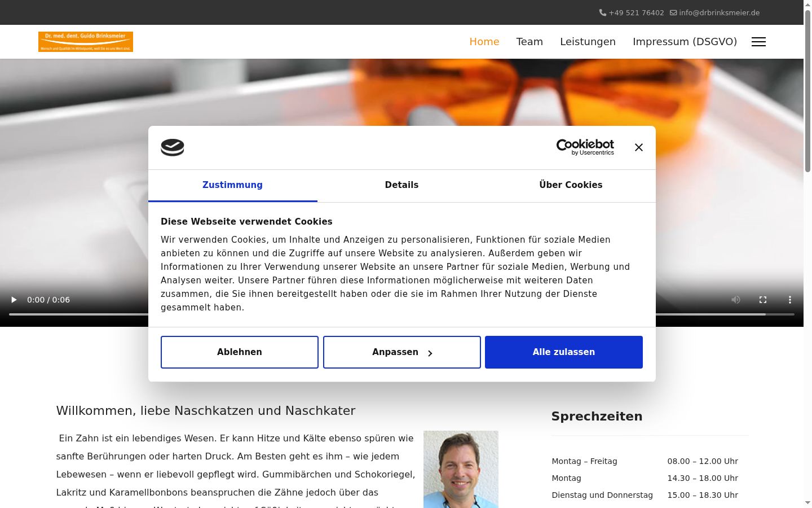The height and width of the screenshot is (508, 812).
Task: Click the doctor portrait photo
Action: click(x=461, y=469)
